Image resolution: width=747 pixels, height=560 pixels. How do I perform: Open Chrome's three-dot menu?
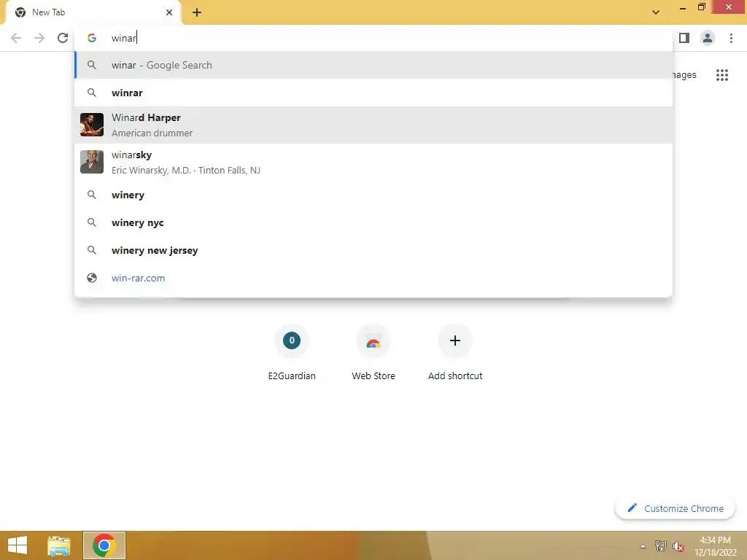[731, 38]
